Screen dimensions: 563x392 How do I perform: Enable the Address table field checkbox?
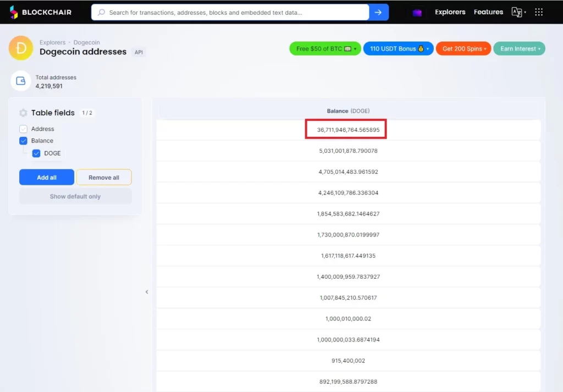tap(23, 129)
